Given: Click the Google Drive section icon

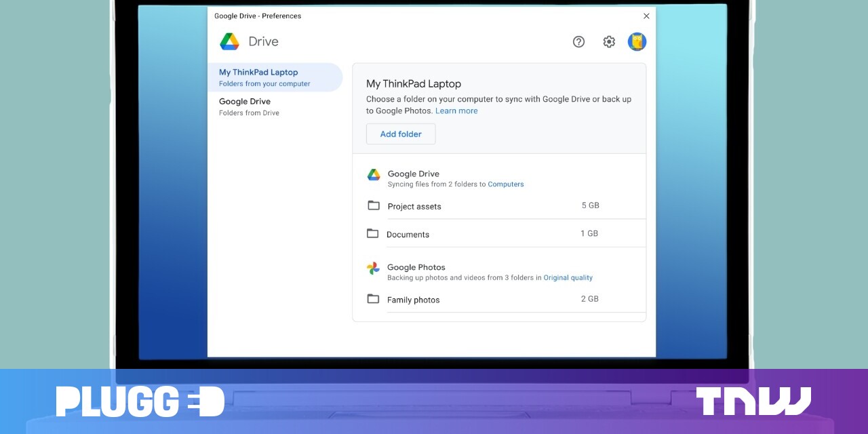Looking at the screenshot, I should click(374, 175).
